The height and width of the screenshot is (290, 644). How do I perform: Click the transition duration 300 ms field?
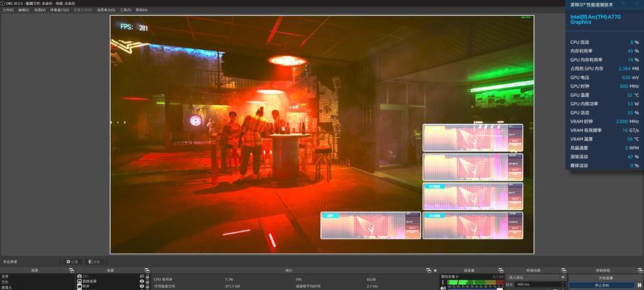click(539, 284)
